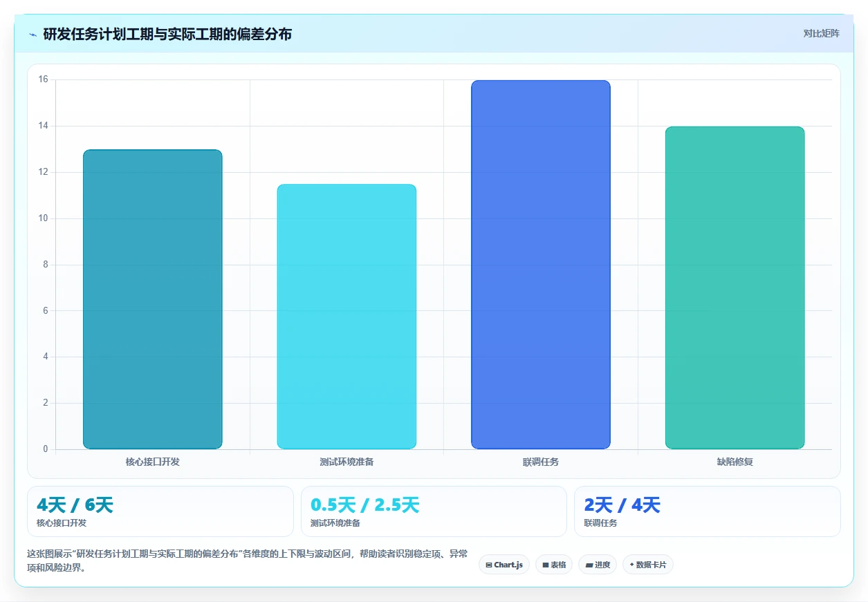Click the 核心接口开发 caption under 4天 / 6天
This screenshot has width=868, height=602.
(62, 523)
